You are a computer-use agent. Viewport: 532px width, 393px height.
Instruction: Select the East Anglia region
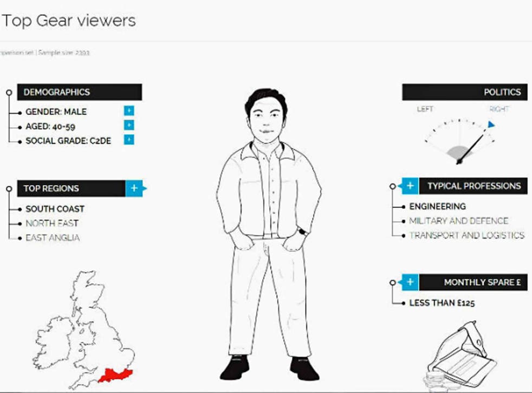coord(53,238)
